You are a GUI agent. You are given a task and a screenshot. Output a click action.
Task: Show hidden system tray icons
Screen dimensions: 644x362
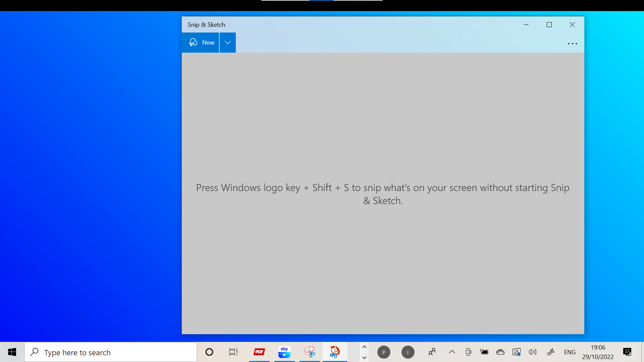pyautogui.click(x=452, y=352)
